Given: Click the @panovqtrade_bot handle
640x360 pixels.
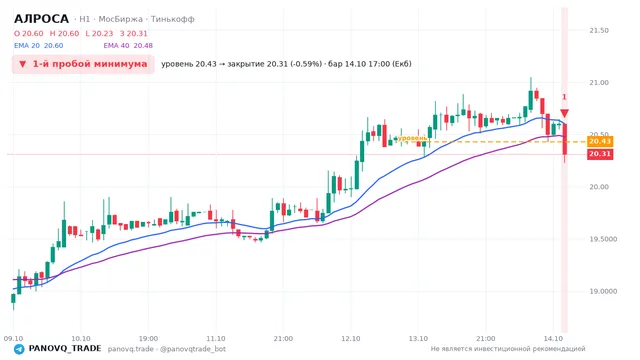Looking at the screenshot, I should tap(193, 349).
